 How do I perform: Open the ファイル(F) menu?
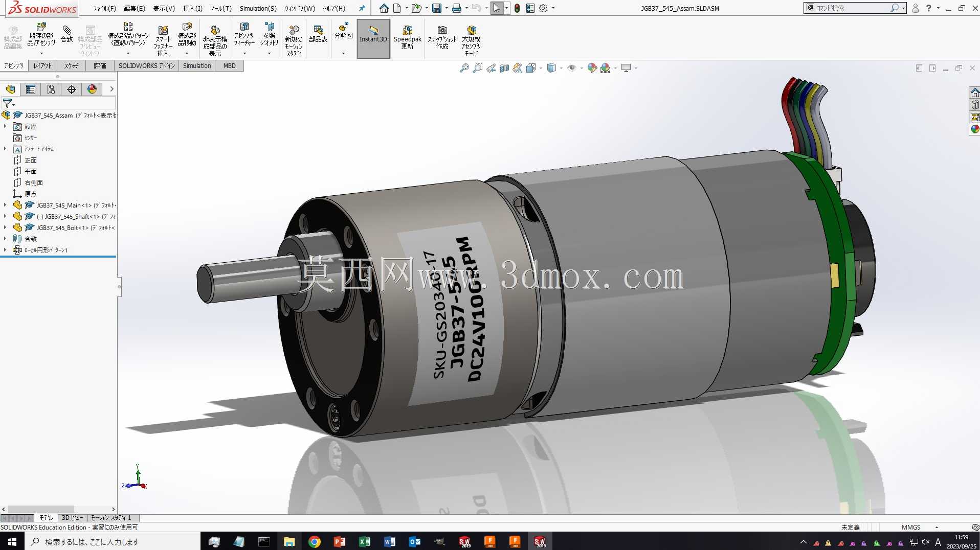point(104,8)
